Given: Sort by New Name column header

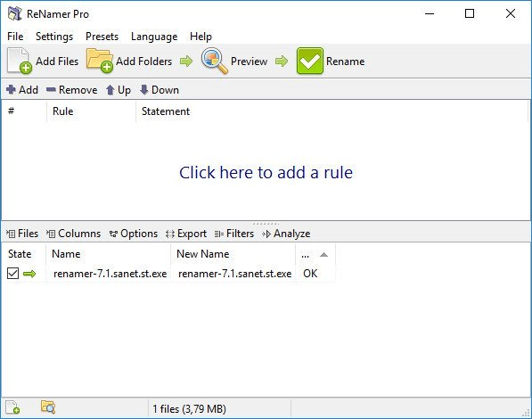Looking at the screenshot, I should [x=233, y=254].
